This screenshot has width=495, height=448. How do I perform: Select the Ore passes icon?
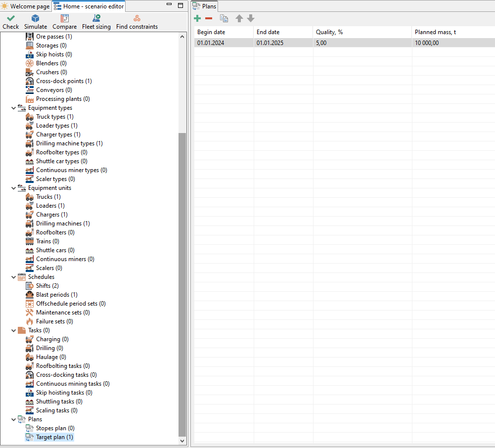click(30, 37)
